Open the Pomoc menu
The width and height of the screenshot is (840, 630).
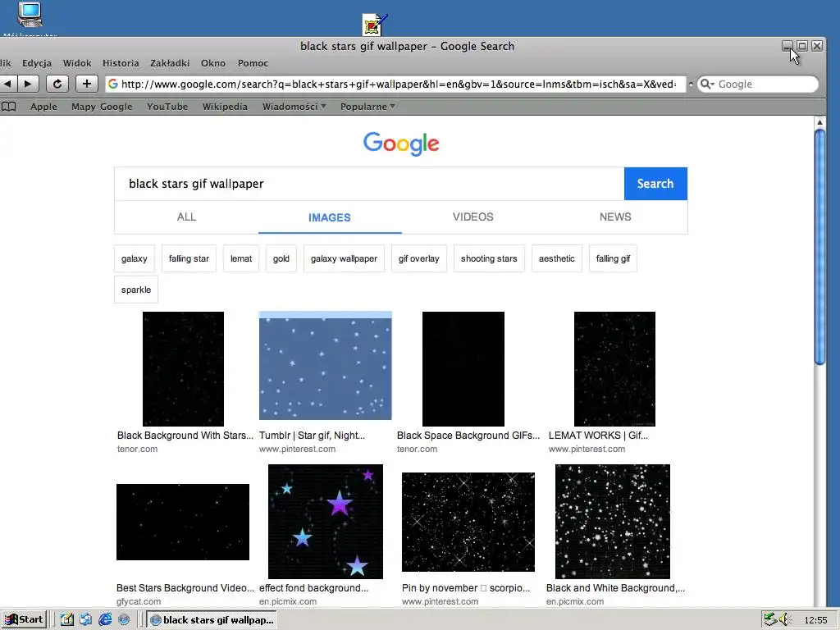click(253, 63)
